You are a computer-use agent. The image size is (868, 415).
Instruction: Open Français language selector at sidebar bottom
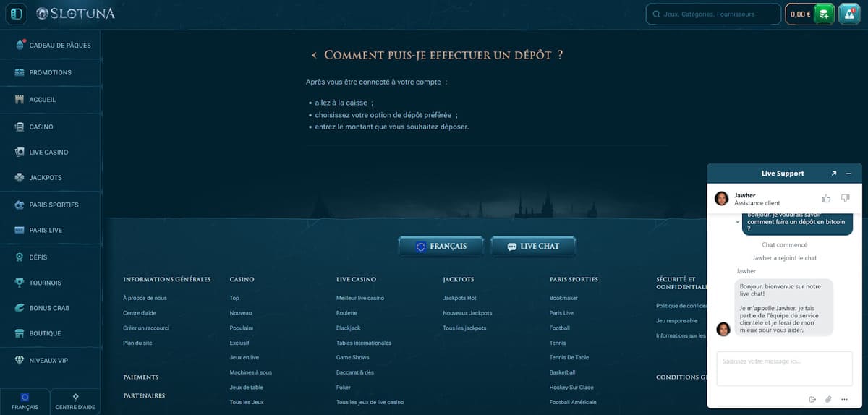pos(25,402)
